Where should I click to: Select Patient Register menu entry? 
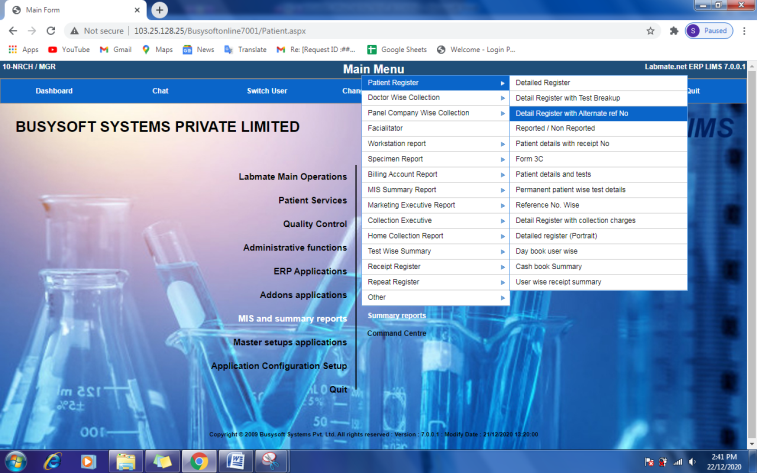pos(435,83)
